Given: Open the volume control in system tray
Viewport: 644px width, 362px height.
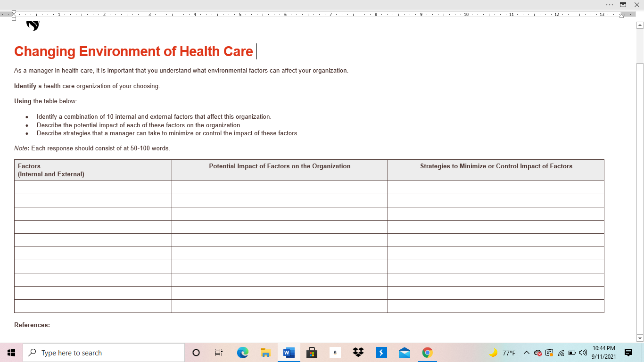Looking at the screenshot, I should 583,353.
